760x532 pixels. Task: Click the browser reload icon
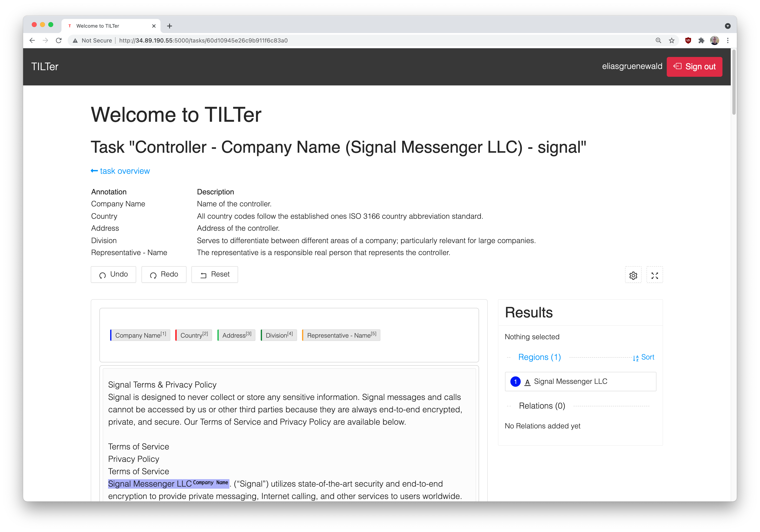59,40
